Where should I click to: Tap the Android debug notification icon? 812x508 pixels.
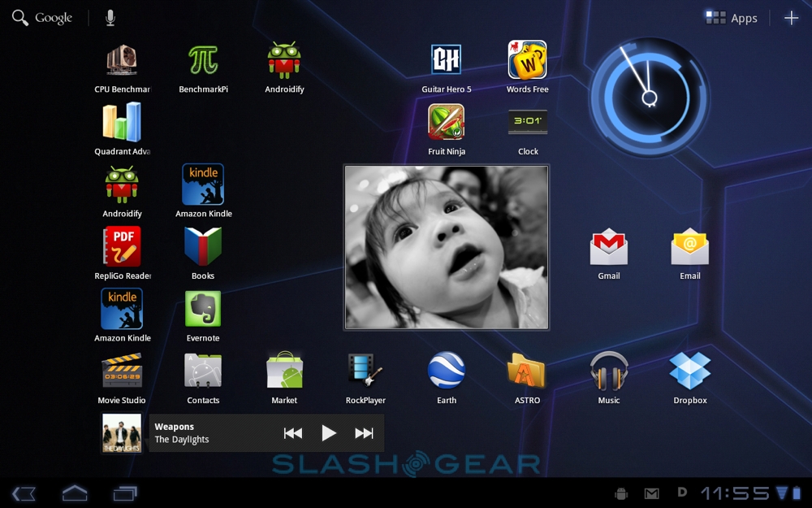tap(621, 493)
